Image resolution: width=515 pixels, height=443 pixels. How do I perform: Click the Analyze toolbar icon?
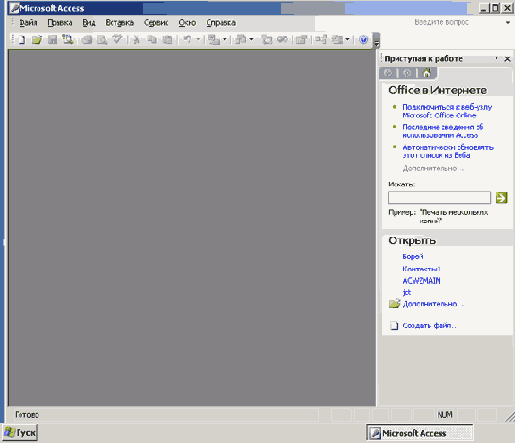(241, 40)
